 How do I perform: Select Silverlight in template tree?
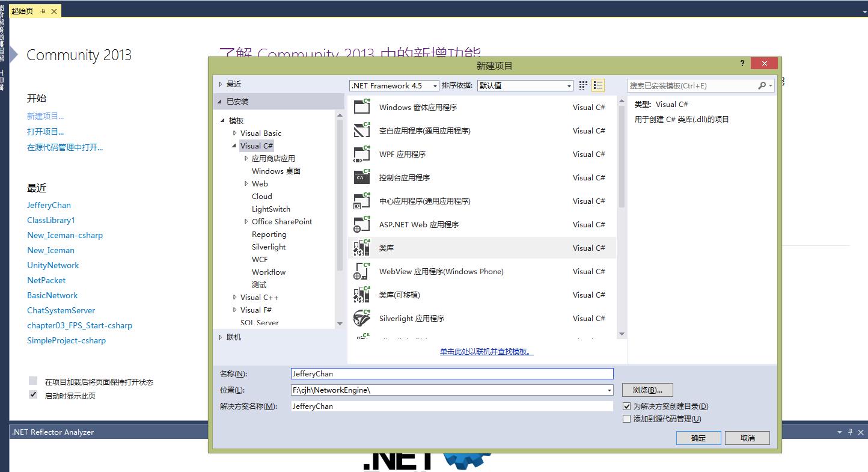click(269, 247)
